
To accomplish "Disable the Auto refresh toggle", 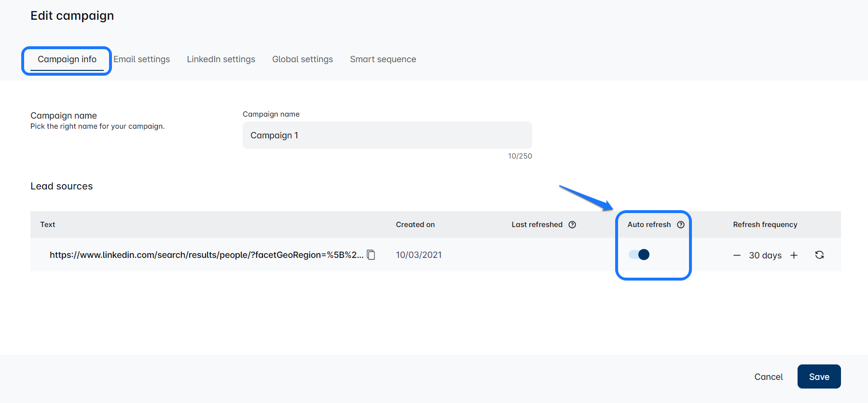I will coord(639,255).
